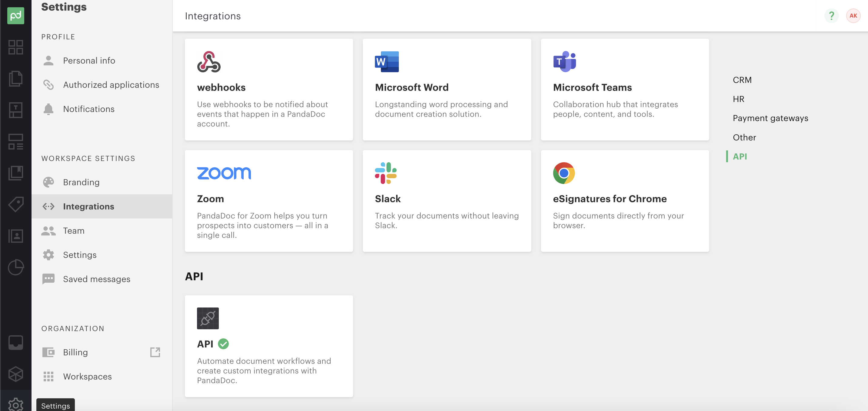Image resolution: width=868 pixels, height=411 pixels.
Task: Open Billing external link icon
Action: pyautogui.click(x=155, y=352)
